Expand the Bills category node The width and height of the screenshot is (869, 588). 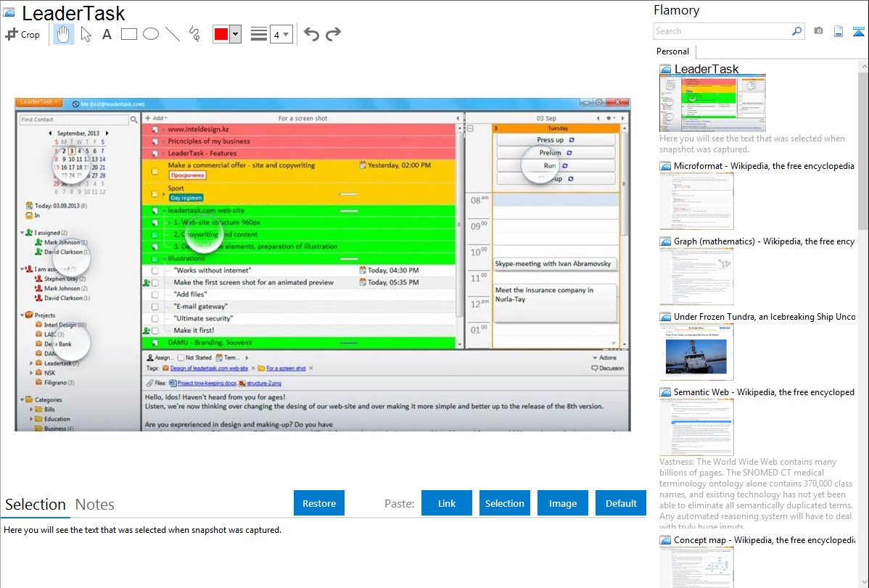(x=31, y=410)
